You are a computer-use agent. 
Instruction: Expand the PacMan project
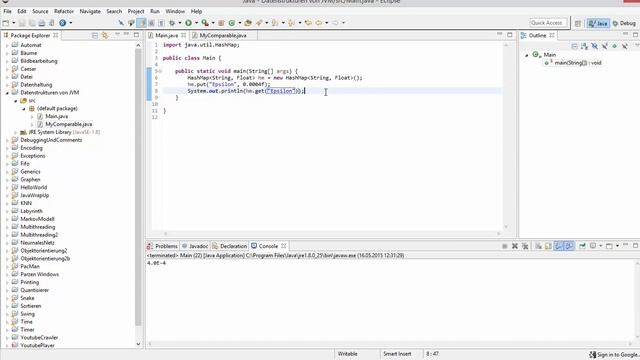point(7,267)
